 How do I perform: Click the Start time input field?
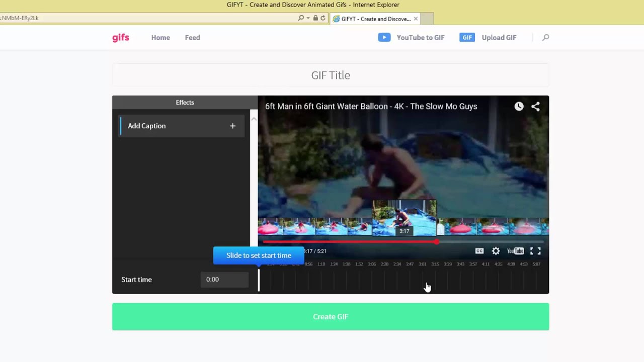[x=224, y=280]
